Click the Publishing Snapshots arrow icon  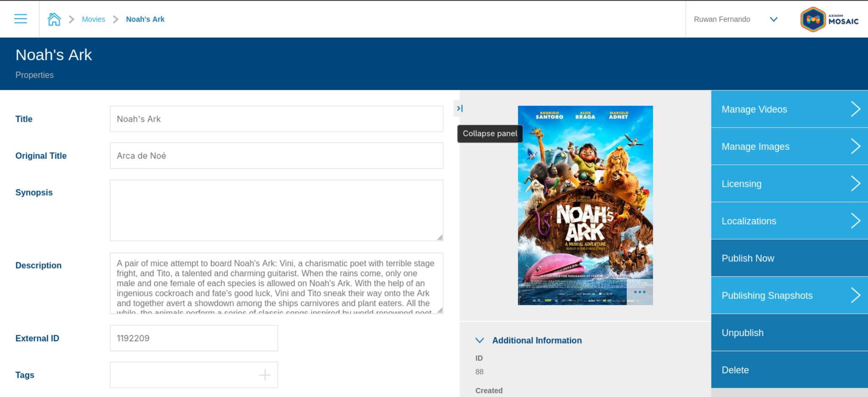[x=855, y=295]
